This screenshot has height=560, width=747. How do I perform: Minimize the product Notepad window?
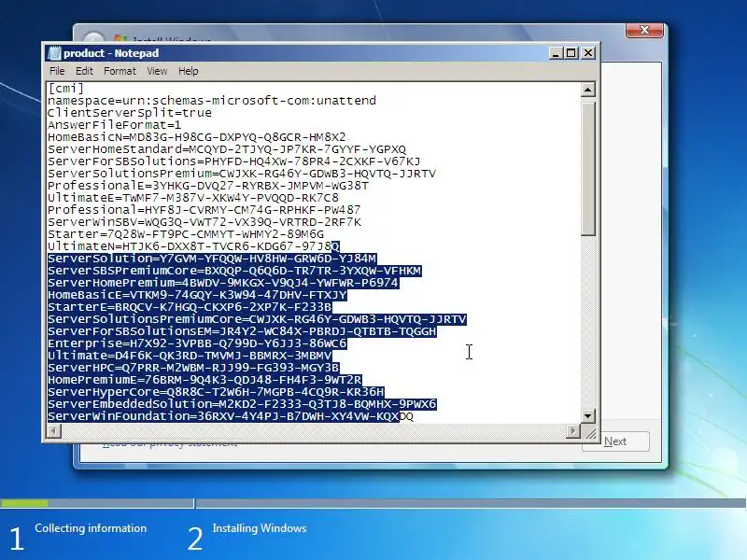[x=555, y=53]
